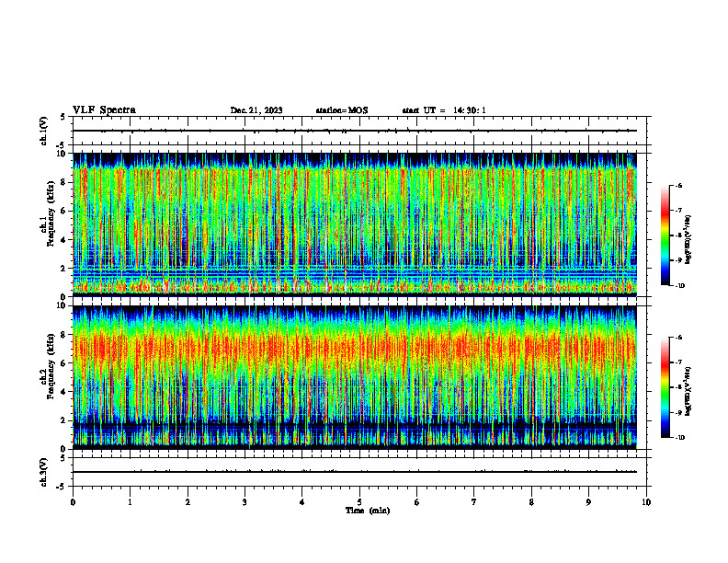Click the "2" tick on the time axis
This screenshot has width=728, height=563.
tap(188, 502)
